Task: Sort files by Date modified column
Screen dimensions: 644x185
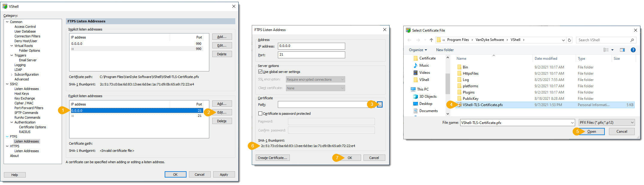Action: point(546,59)
